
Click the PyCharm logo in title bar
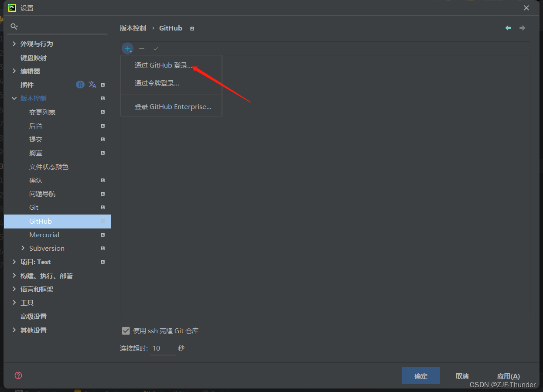pos(12,8)
